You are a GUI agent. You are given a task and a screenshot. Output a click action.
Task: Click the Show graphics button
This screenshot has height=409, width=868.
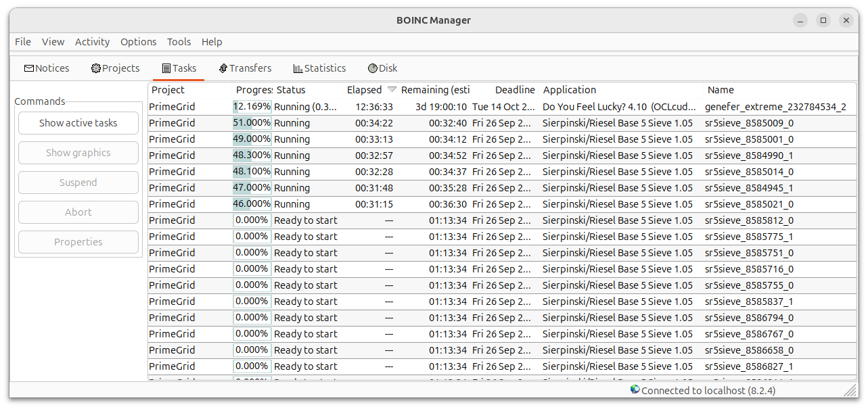[78, 152]
